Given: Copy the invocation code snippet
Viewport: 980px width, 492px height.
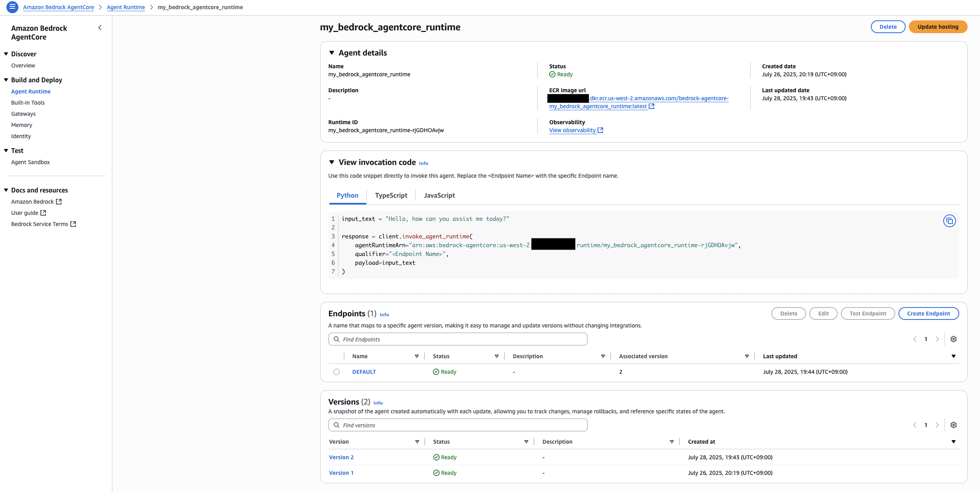Looking at the screenshot, I should 949,221.
